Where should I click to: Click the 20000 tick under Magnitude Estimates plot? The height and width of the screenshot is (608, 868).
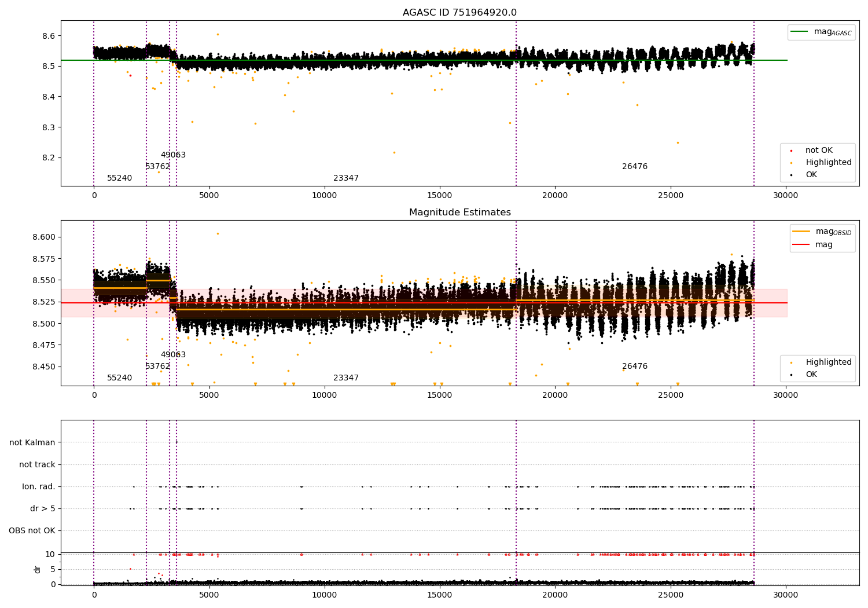pyautogui.click(x=555, y=395)
